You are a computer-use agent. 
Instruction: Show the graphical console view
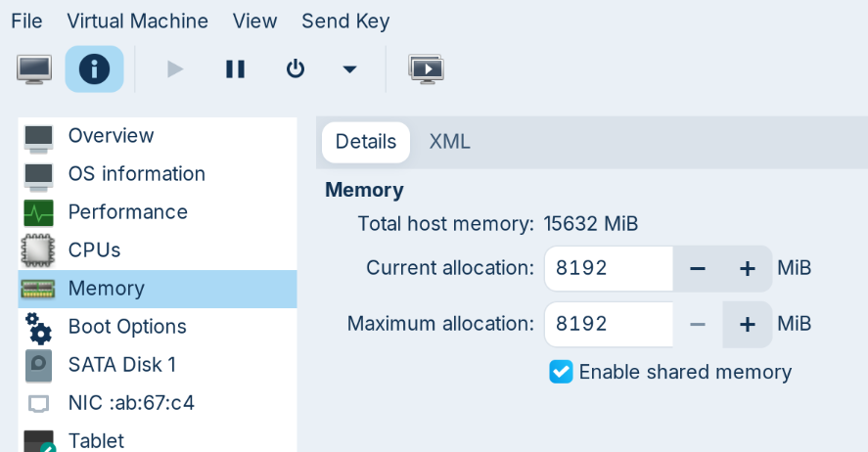point(34,69)
